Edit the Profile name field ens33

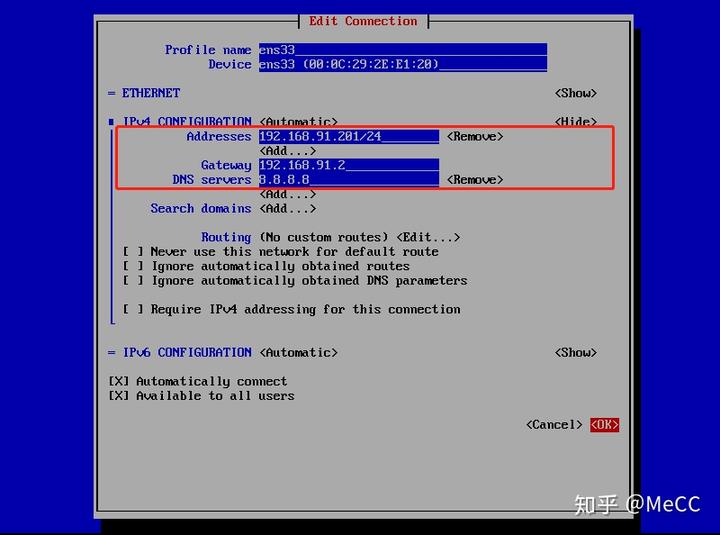coord(403,49)
